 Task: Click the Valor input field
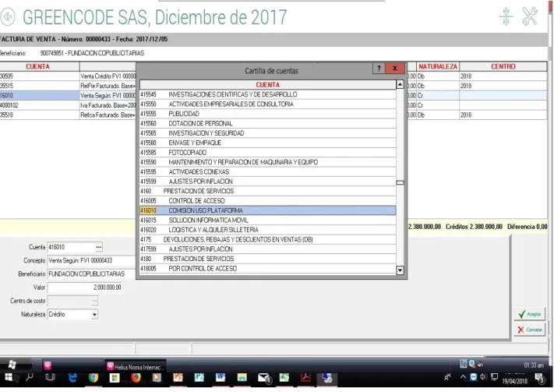click(x=85, y=288)
